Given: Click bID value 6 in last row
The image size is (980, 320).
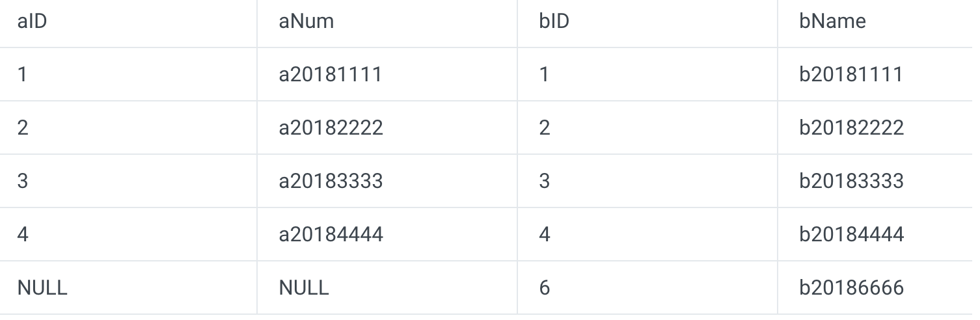Looking at the screenshot, I should (545, 287).
